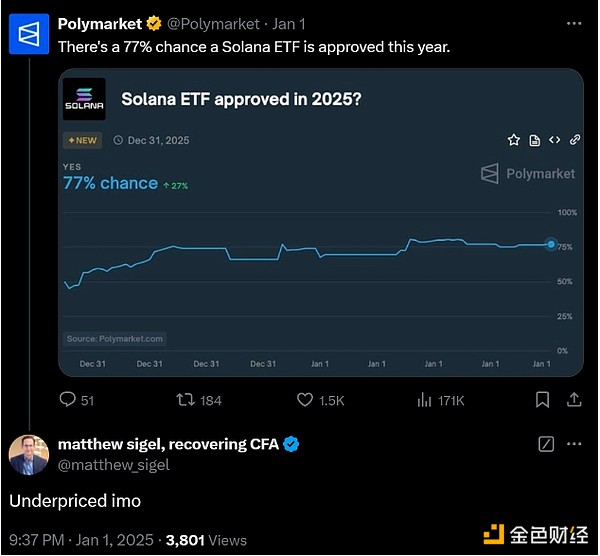The width and height of the screenshot is (600, 556).
Task: Open the @Polymarket handle link
Action: pyautogui.click(x=213, y=24)
